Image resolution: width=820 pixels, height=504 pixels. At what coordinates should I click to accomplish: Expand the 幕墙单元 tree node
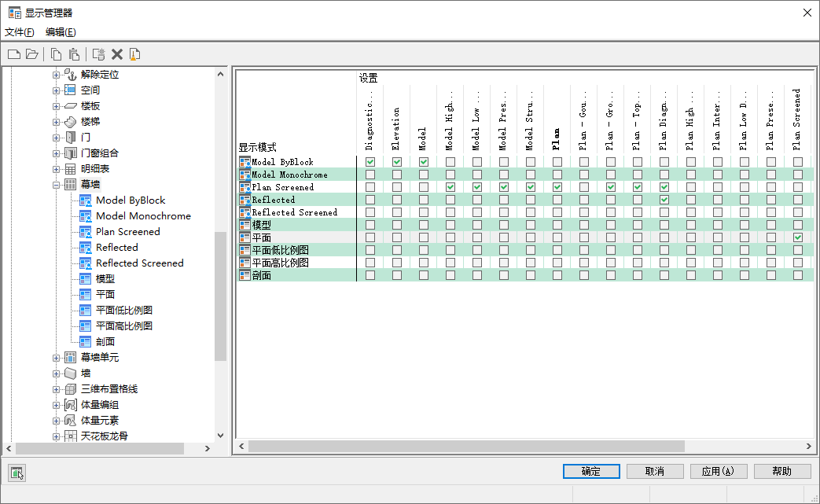point(56,358)
